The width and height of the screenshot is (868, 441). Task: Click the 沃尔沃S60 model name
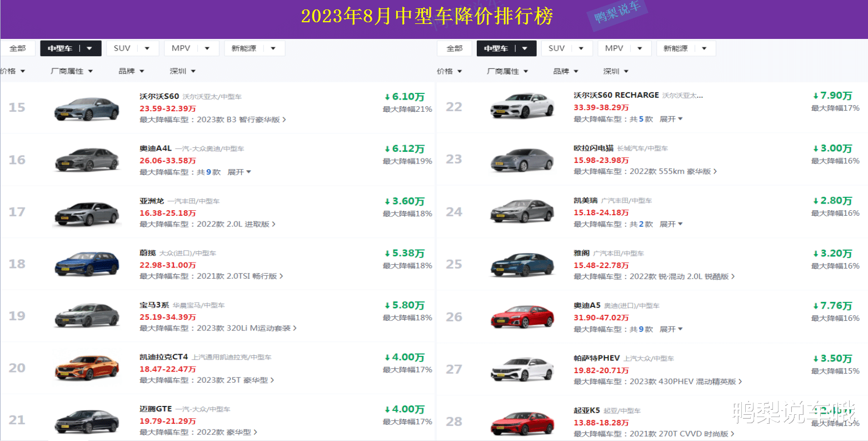[159, 96]
